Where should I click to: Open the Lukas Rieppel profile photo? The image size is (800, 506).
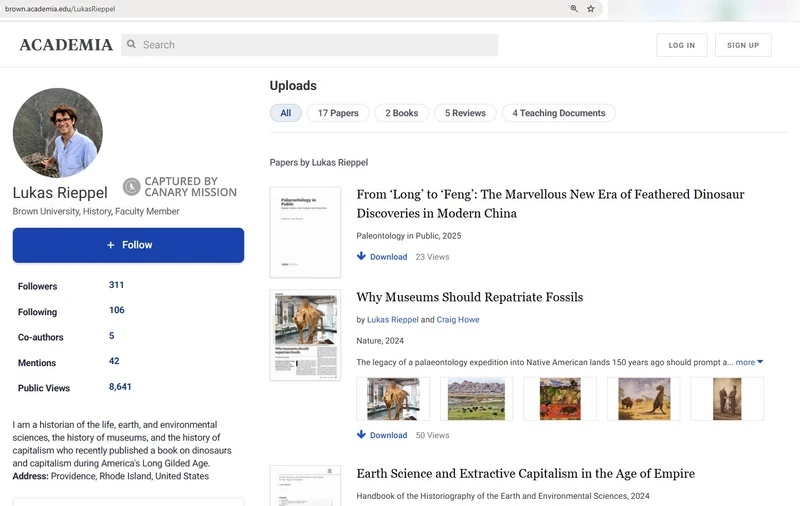pyautogui.click(x=58, y=133)
